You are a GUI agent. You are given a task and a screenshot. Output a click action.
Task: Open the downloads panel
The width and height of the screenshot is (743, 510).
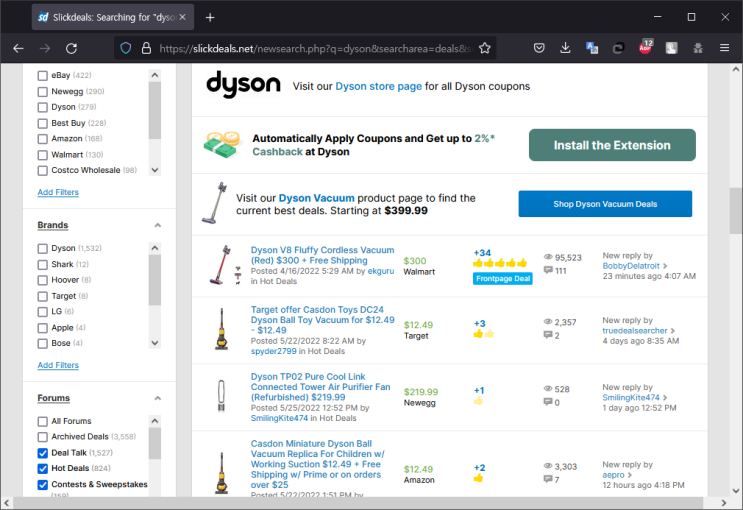click(565, 48)
